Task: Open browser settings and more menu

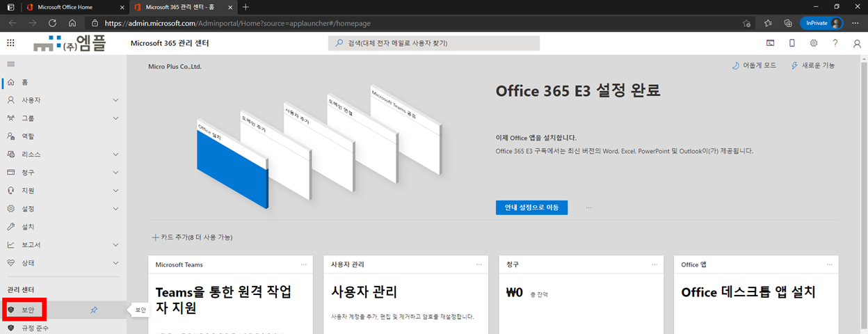Action: tap(855, 23)
